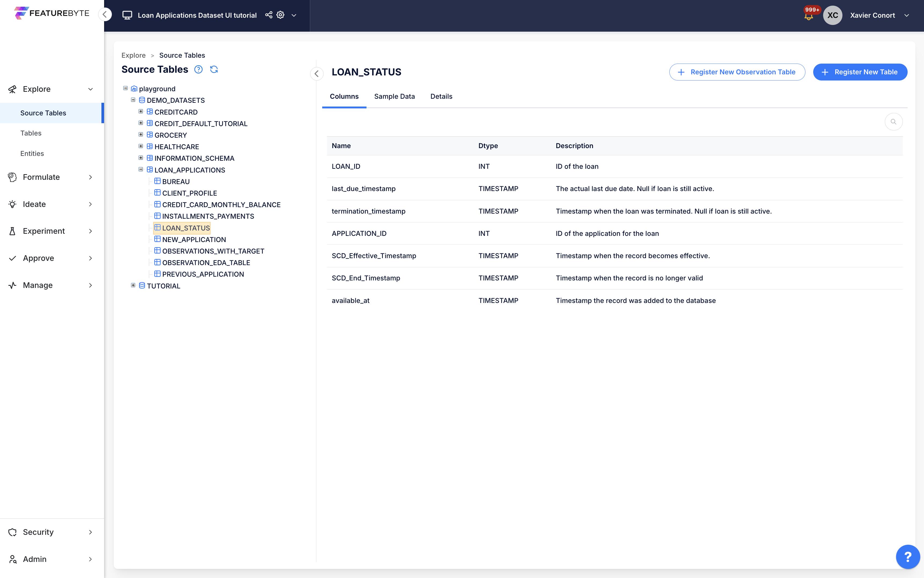This screenshot has height=578, width=924.
Task: Click the NEW_APPLICATION table icon
Action: tap(157, 239)
